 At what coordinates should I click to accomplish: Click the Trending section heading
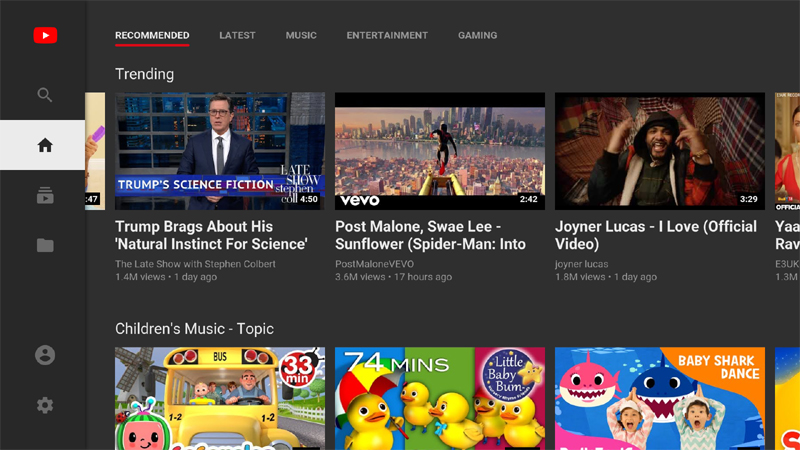(144, 74)
